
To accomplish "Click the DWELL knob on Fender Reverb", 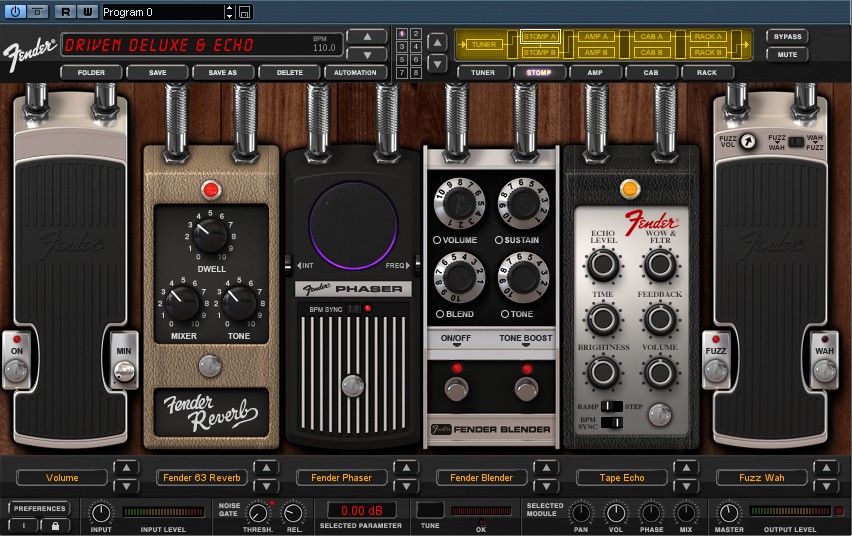I will point(211,234).
